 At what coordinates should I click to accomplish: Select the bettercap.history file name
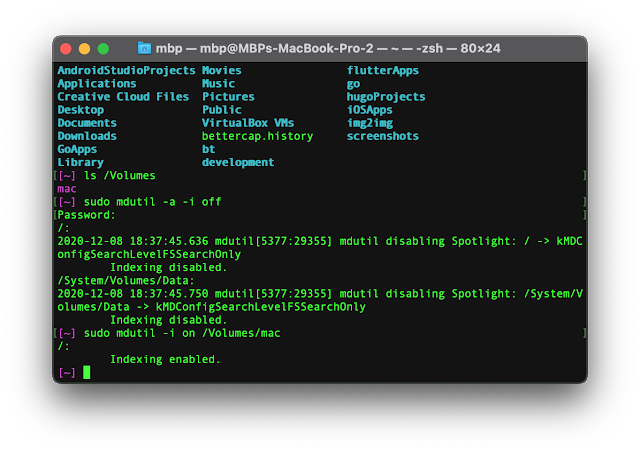(x=257, y=136)
